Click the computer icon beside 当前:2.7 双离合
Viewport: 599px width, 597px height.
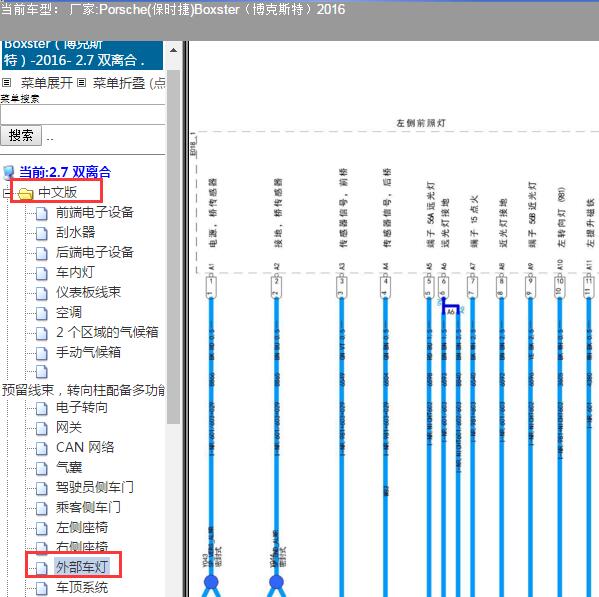pos(9,173)
